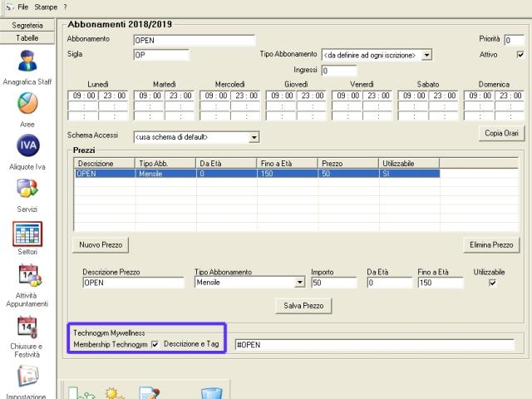Open the Aree pie chart icon
Image resolution: width=532 pixels, height=399 pixels.
27,104
